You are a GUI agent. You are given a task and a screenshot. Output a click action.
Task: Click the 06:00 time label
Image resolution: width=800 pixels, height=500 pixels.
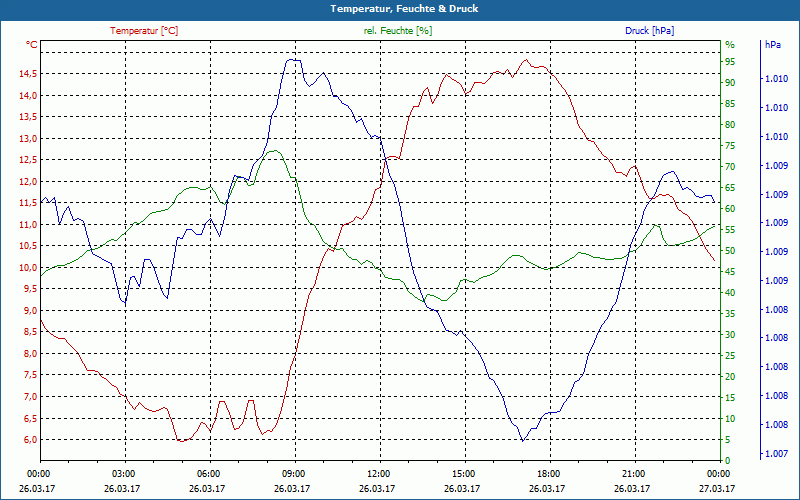coord(208,474)
